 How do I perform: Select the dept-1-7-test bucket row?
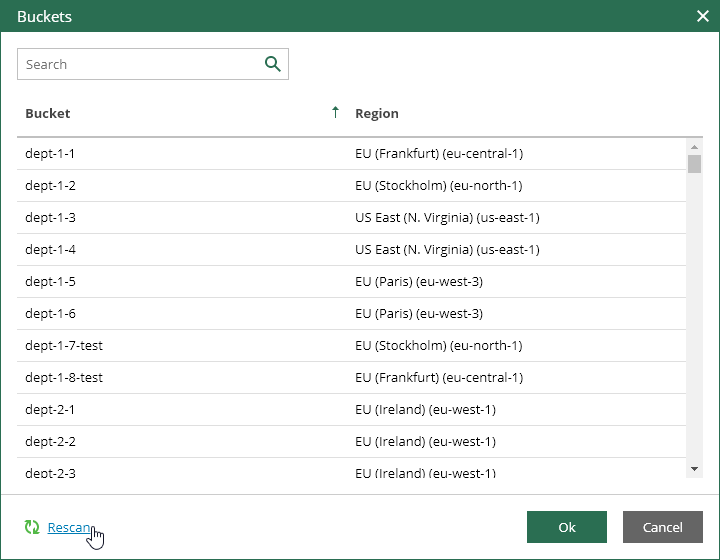[x=352, y=346]
